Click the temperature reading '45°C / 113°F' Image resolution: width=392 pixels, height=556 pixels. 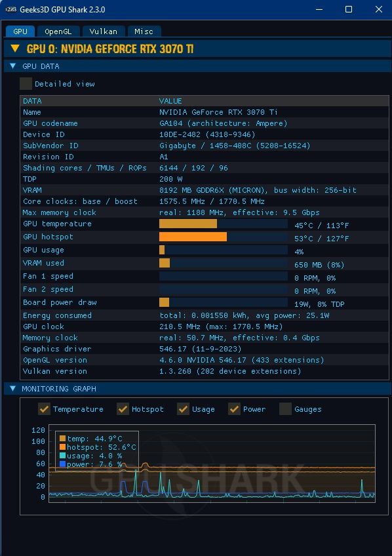pos(321,226)
